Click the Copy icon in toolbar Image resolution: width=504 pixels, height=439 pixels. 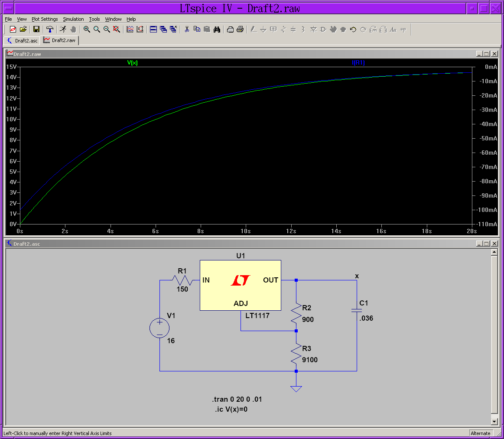[197, 29]
